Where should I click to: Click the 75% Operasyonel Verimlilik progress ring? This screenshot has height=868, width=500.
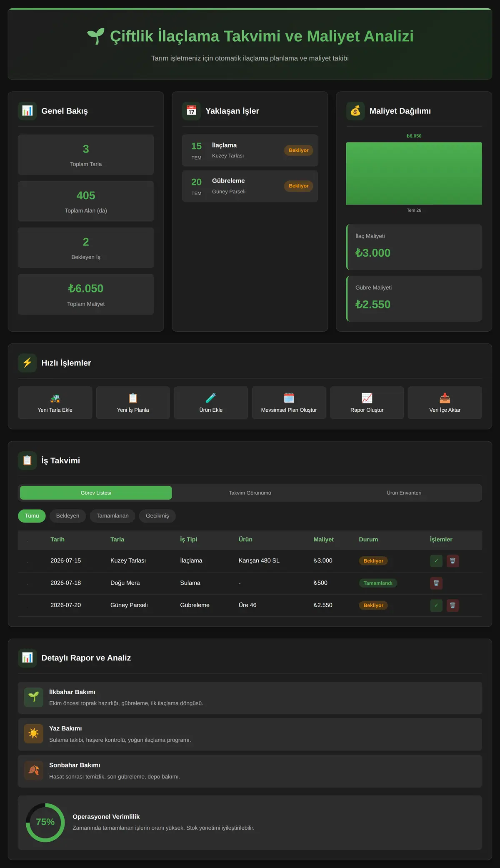(45, 822)
